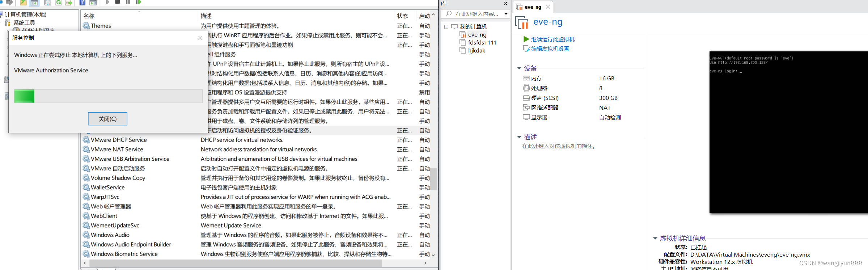The width and height of the screenshot is (868, 270).
Task: Click the hard disk (SCSI) device icon
Action: coord(526,98)
